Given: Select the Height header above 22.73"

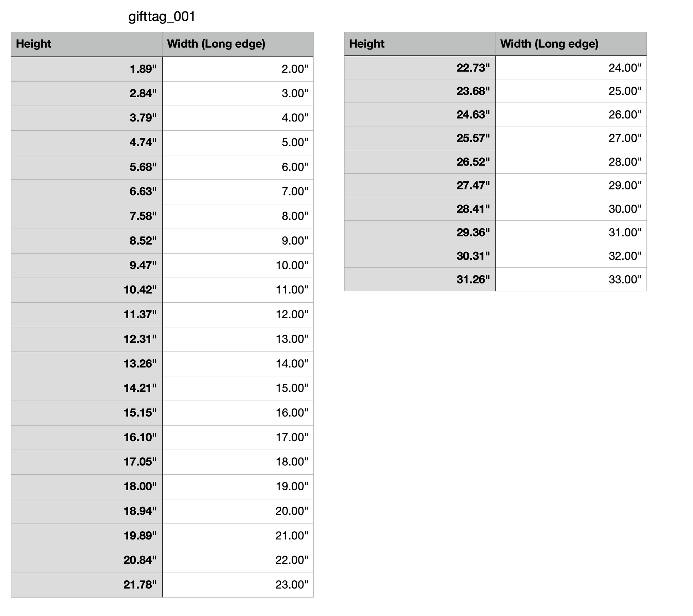Looking at the screenshot, I should (x=420, y=43).
